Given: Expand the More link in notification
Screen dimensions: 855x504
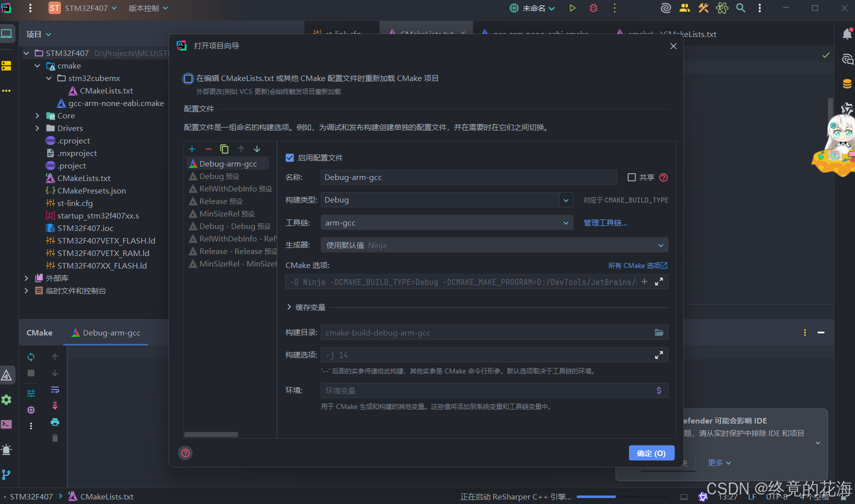Looking at the screenshot, I should click(719, 463).
